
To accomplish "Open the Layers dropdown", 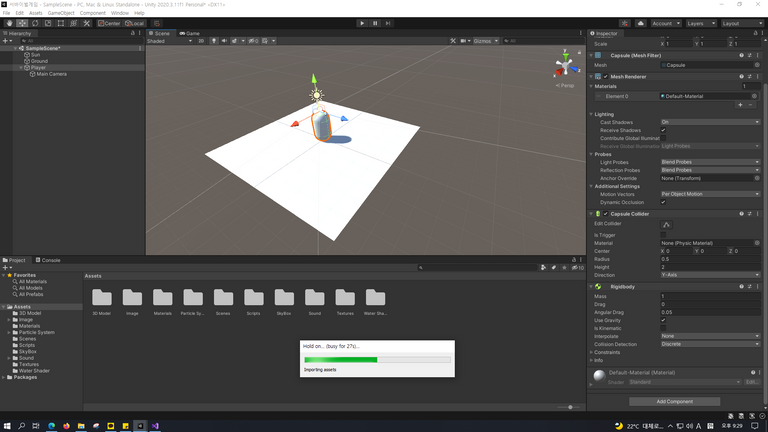I will click(700, 23).
